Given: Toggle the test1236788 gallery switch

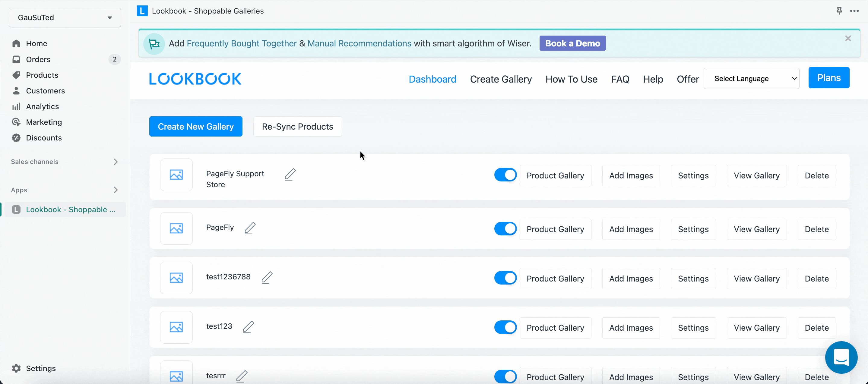Looking at the screenshot, I should pos(505,278).
